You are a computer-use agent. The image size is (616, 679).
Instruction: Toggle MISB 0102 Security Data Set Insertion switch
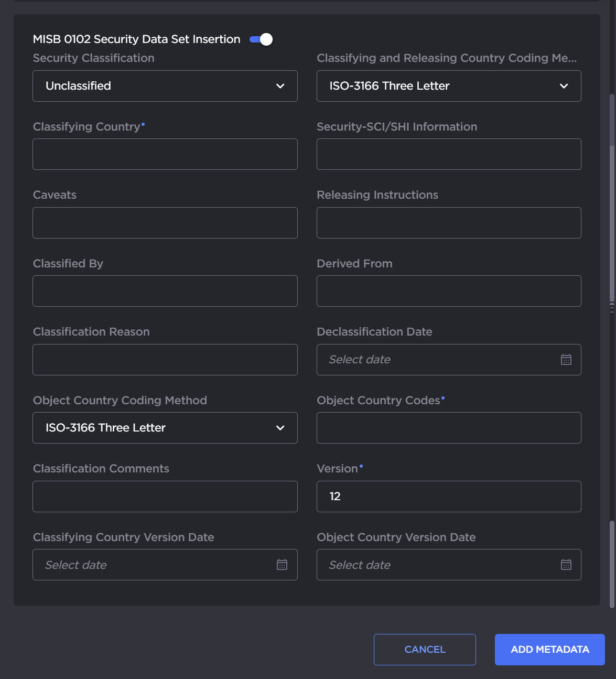pos(261,39)
